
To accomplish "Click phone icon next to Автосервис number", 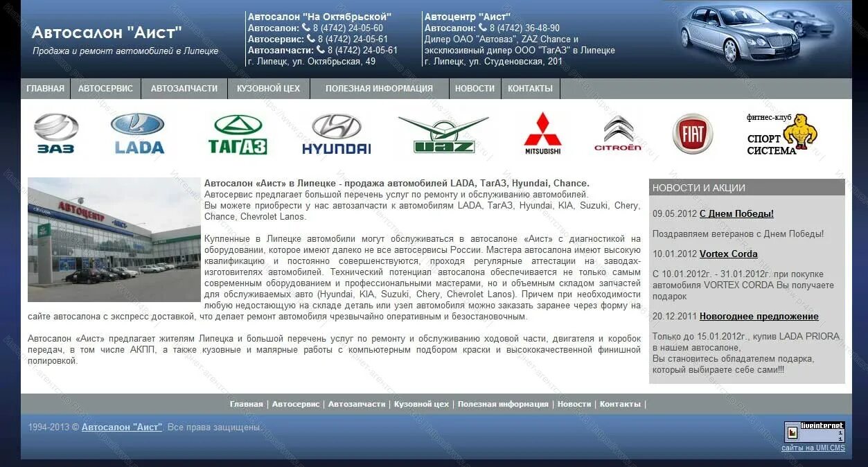I will coord(311,39).
